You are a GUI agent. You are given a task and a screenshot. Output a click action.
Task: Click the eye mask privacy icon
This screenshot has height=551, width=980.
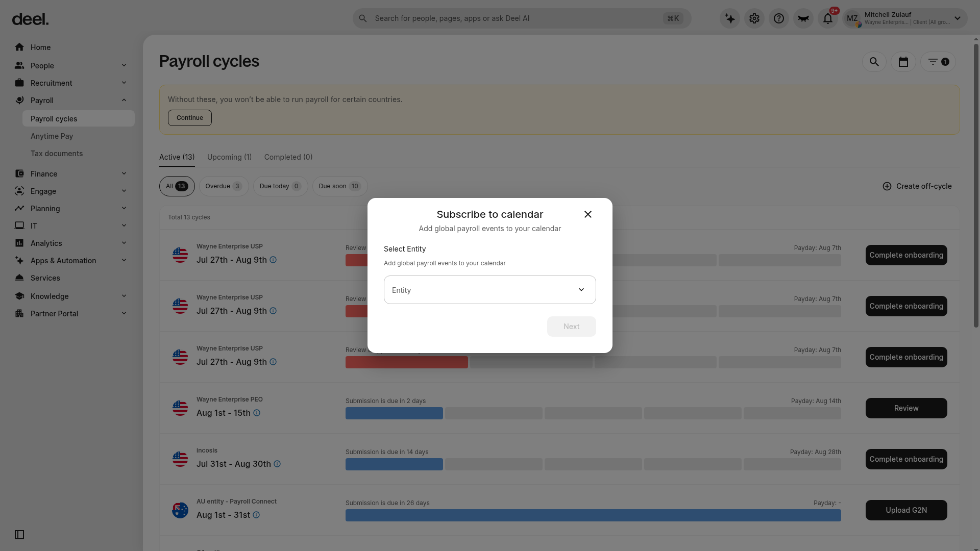click(803, 18)
